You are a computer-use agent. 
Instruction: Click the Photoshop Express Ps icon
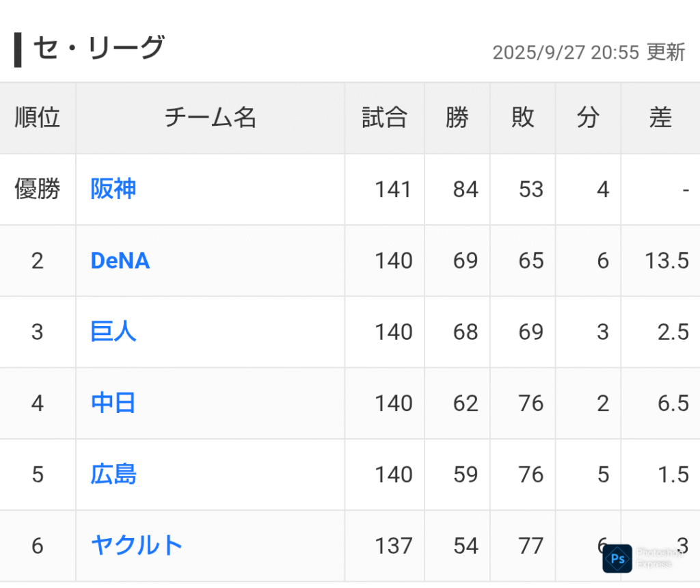pyautogui.click(x=617, y=559)
